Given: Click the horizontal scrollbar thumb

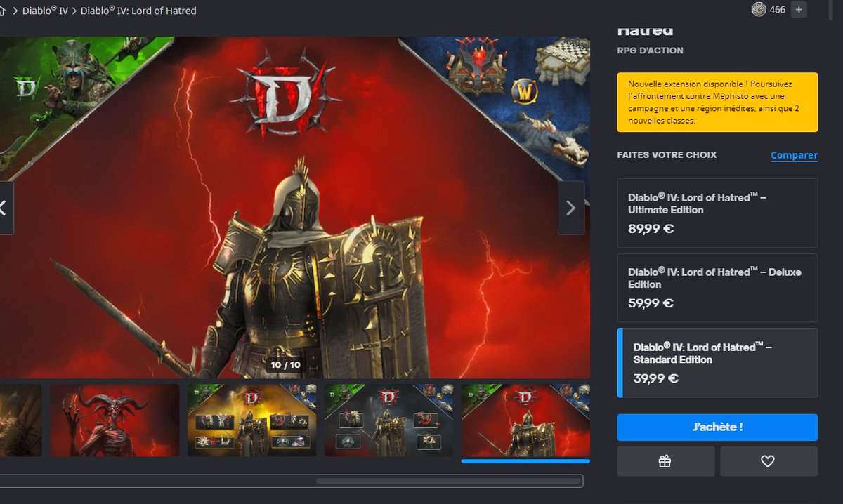Looking at the screenshot, I should tap(448, 482).
